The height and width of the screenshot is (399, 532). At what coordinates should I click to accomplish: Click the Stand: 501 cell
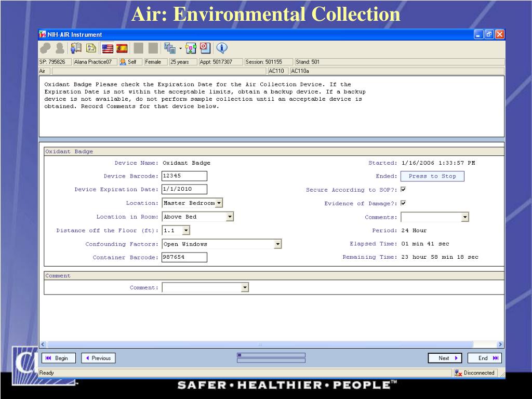tap(400, 62)
